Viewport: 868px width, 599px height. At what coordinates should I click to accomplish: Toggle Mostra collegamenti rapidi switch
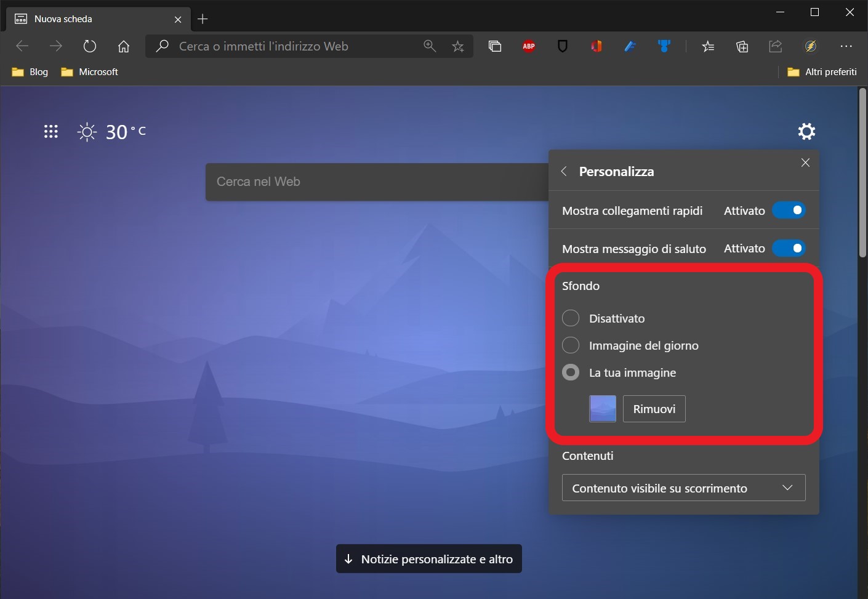pos(789,211)
